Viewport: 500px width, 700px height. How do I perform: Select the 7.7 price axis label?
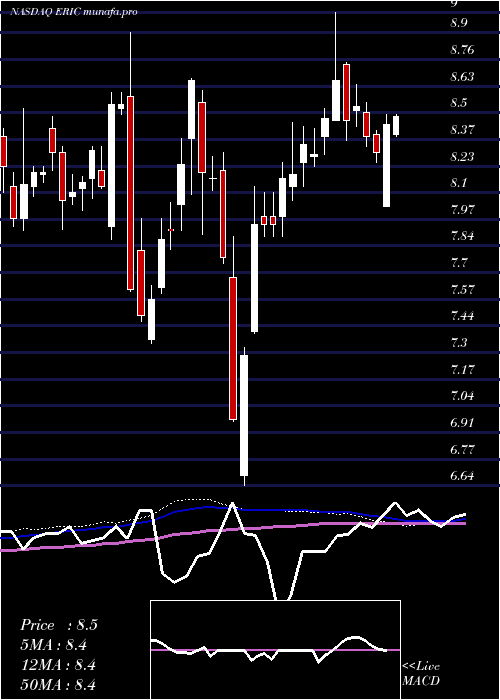pos(458,263)
